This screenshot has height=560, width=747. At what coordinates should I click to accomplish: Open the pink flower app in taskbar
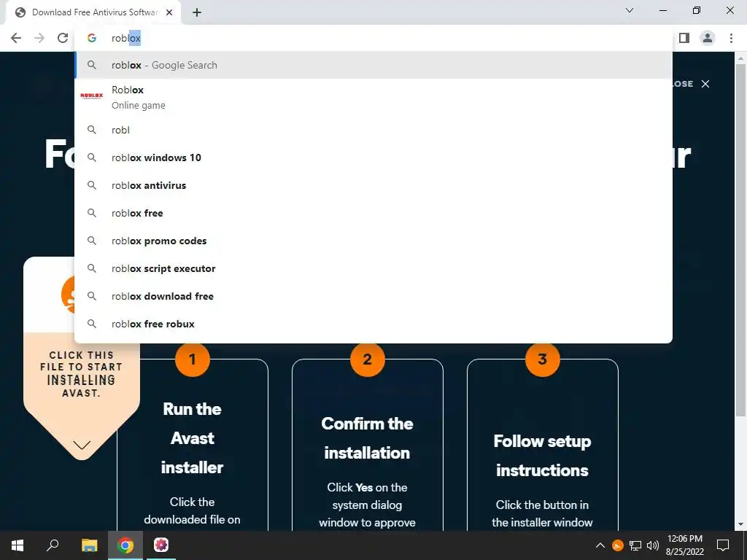(x=161, y=545)
